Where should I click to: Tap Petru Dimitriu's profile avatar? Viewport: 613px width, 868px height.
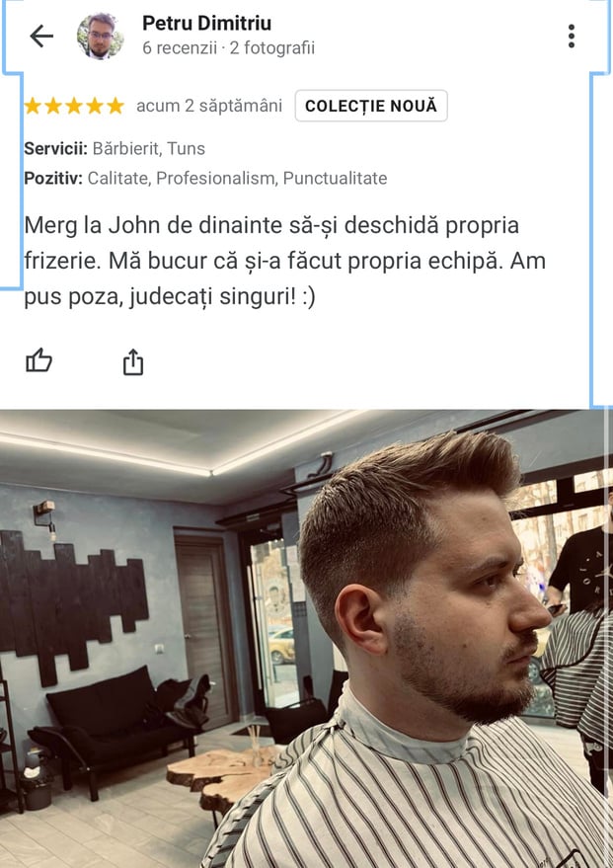[x=100, y=37]
